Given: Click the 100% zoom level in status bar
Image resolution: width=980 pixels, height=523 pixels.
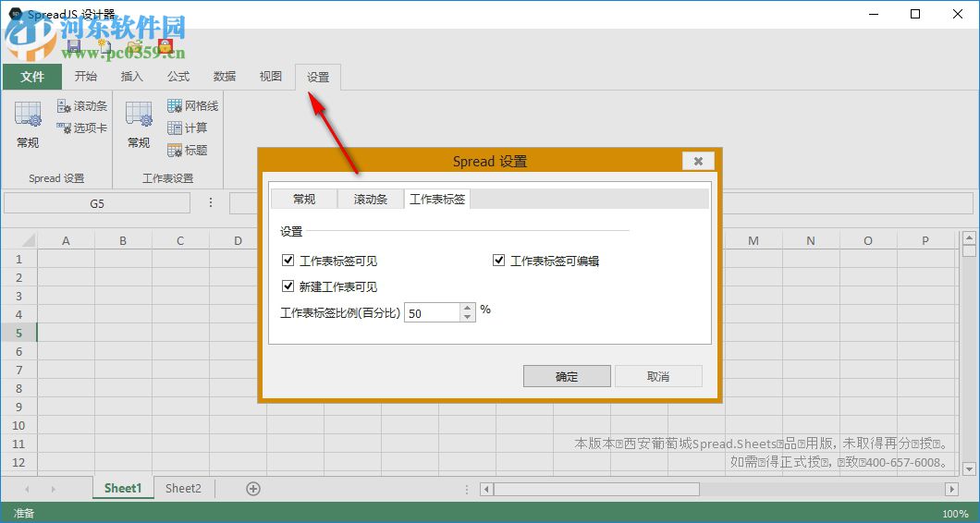Looking at the screenshot, I should pyautogui.click(x=956, y=514).
